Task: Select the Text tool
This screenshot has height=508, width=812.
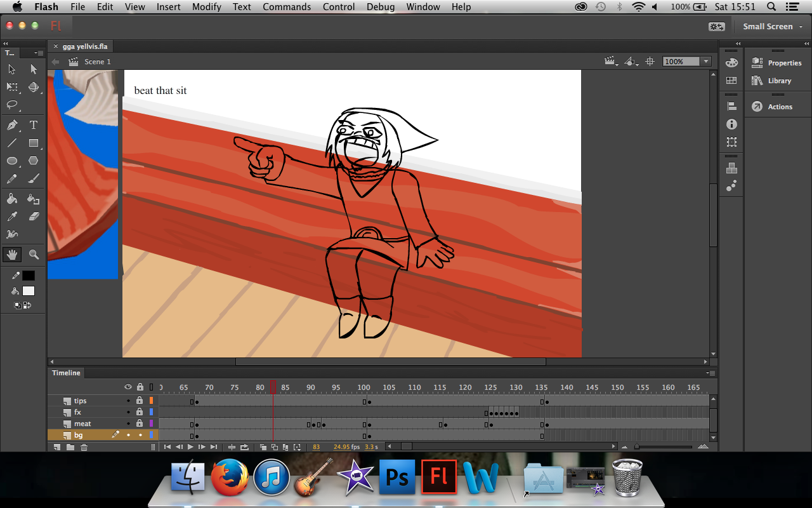Action: click(x=34, y=125)
